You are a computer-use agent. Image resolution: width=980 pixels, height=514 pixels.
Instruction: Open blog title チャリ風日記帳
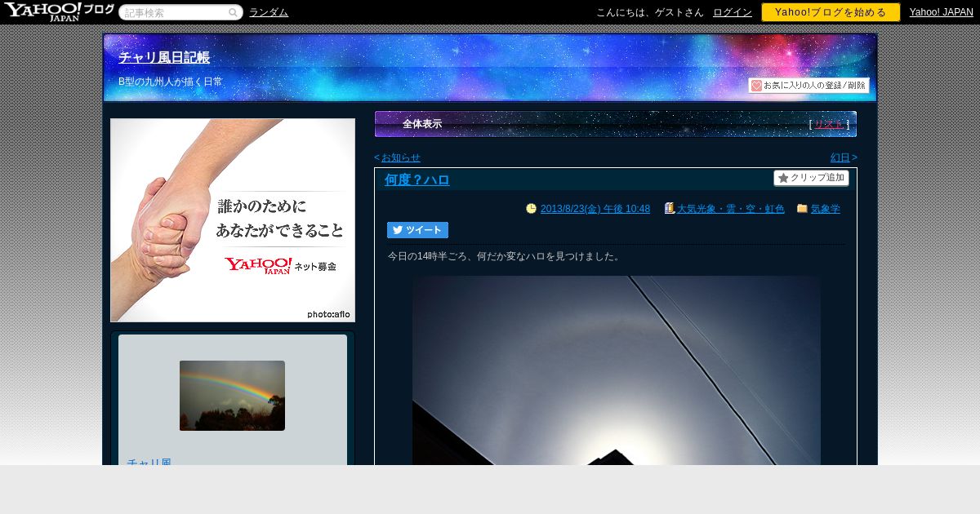coord(164,57)
